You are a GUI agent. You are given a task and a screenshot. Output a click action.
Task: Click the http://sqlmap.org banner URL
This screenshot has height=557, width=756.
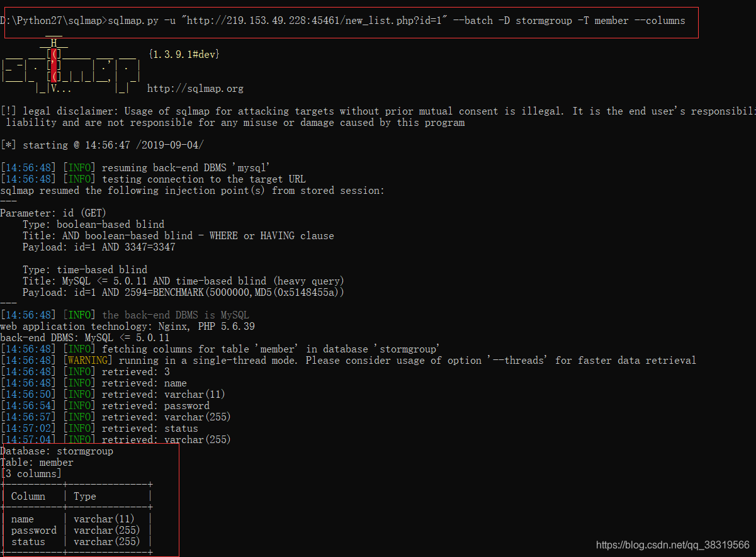tap(195, 89)
